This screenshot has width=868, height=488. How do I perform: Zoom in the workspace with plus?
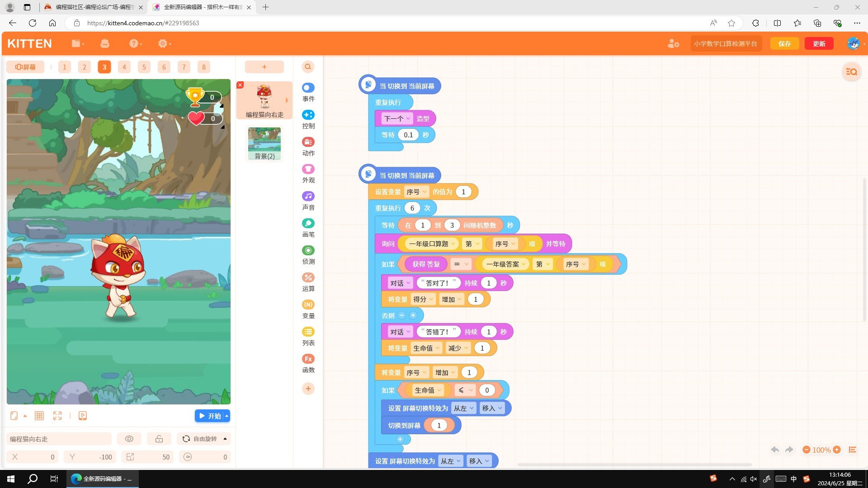[837, 450]
